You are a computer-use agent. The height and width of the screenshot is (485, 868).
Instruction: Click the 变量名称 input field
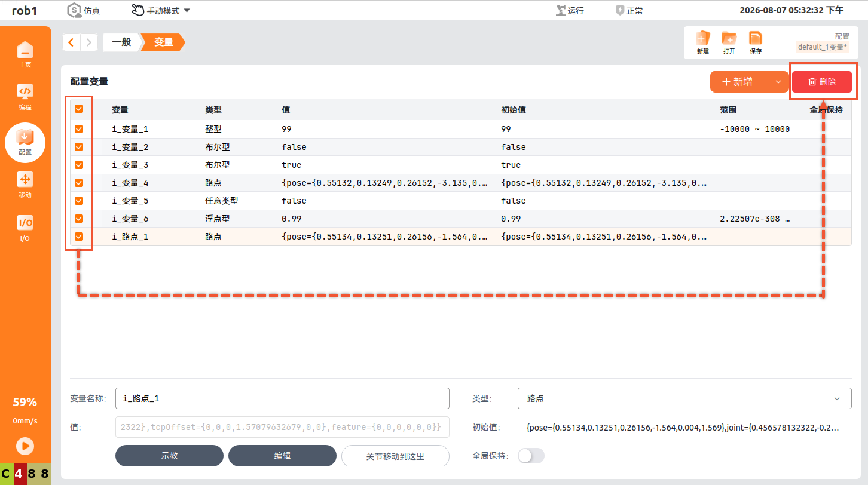pos(282,398)
